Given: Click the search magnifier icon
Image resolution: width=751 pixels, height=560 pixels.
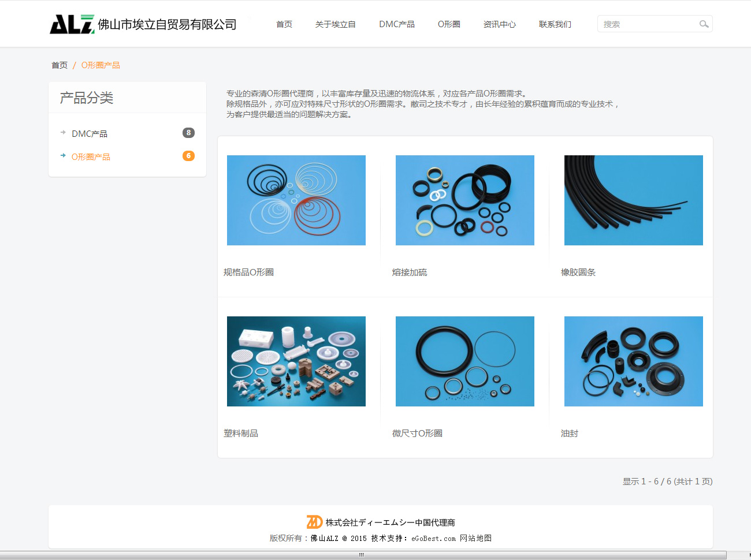Looking at the screenshot, I should 704,24.
